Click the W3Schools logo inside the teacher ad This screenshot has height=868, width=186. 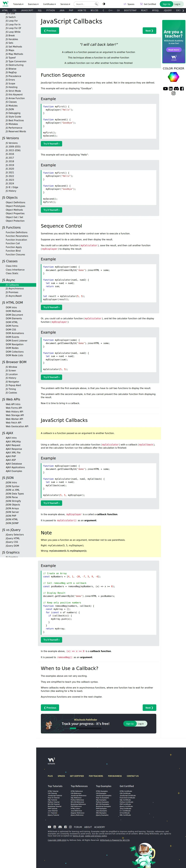pos(174,58)
